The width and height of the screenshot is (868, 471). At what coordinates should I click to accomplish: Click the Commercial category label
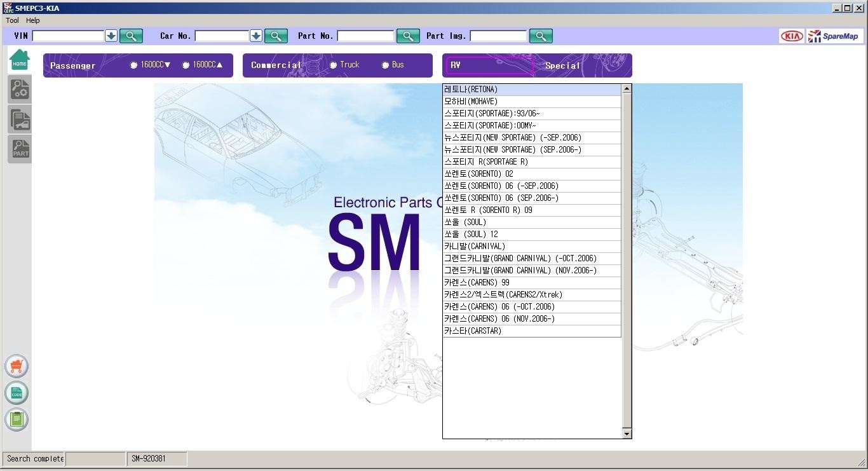[x=276, y=65]
